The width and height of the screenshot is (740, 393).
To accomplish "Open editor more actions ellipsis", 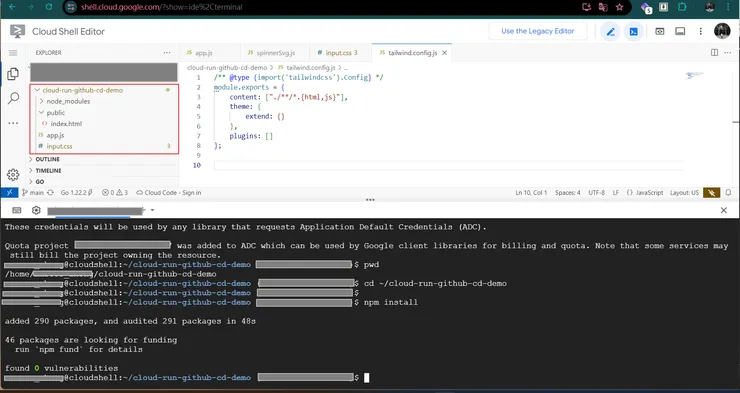I will pos(728,53).
